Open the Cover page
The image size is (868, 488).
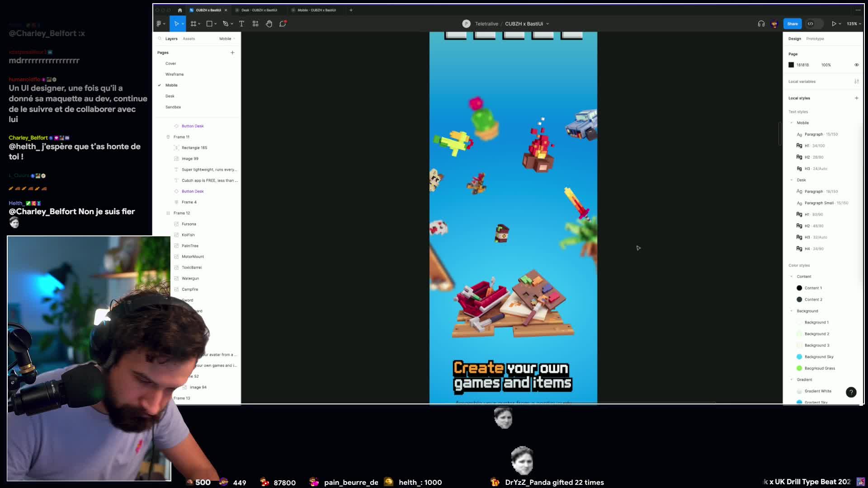click(x=170, y=63)
